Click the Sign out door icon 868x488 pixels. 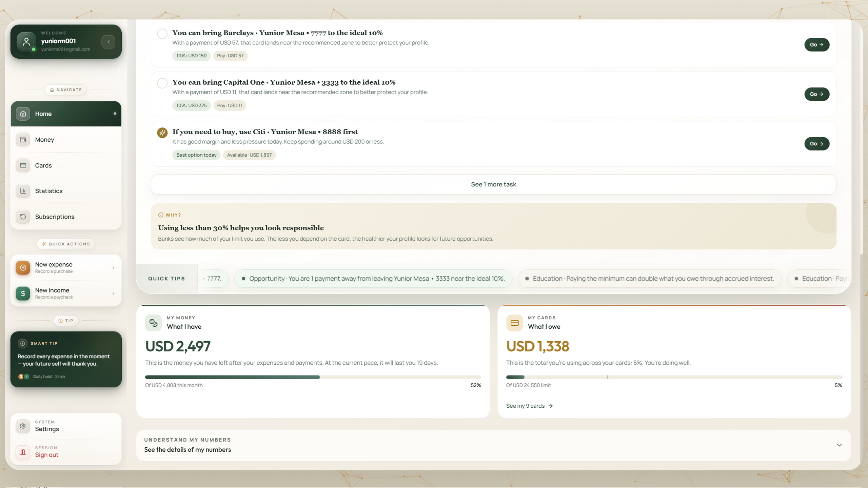point(23,452)
